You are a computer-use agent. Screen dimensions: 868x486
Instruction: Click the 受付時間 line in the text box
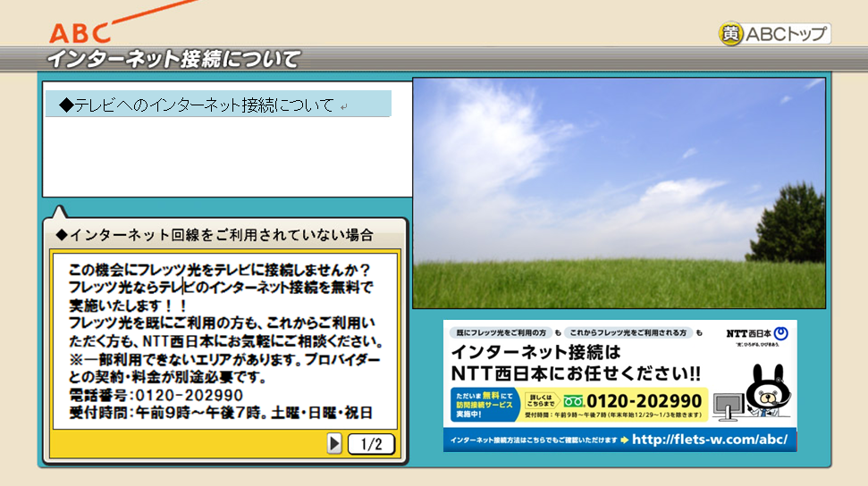tap(220, 413)
